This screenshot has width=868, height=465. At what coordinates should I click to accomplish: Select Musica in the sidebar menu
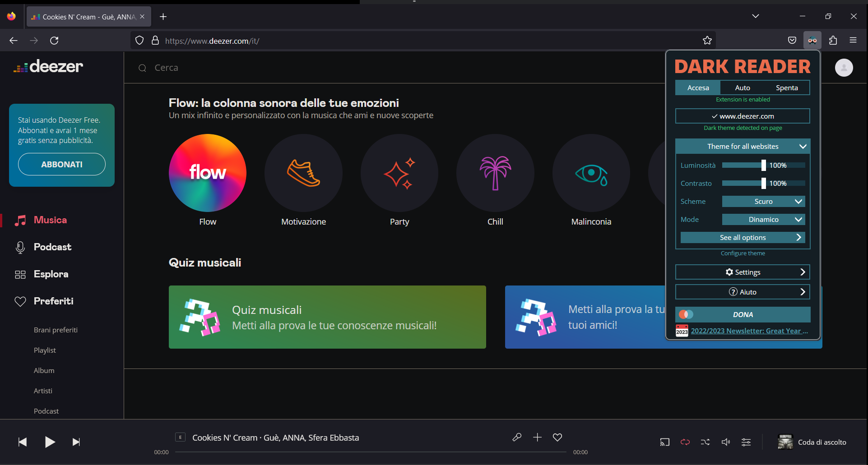click(50, 220)
